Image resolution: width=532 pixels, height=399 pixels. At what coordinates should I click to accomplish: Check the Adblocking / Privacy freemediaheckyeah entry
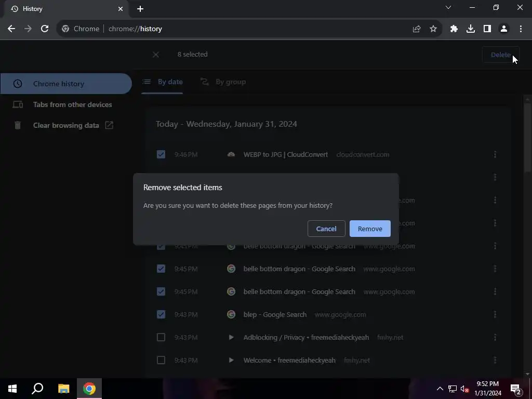[161, 337]
